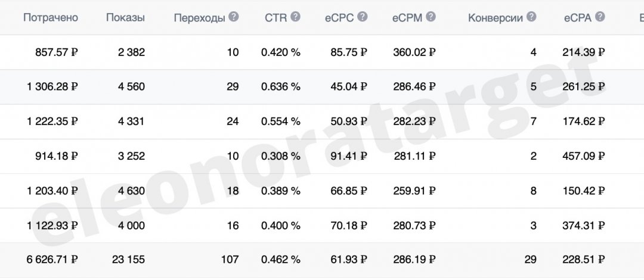Image resolution: width=644 pixels, height=280 pixels.
Task: Sort by eCPC column header
Action: 339,18
